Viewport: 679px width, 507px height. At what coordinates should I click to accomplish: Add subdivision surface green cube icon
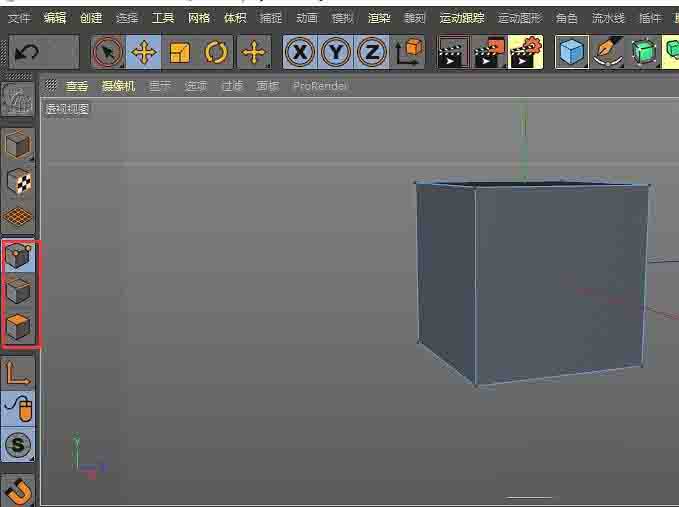[x=644, y=52]
